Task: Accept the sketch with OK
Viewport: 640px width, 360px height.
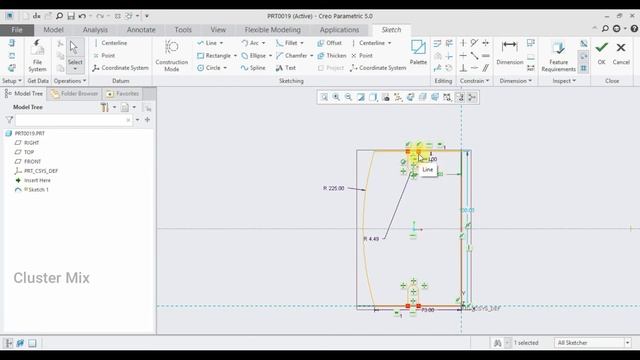Action: pos(601,53)
